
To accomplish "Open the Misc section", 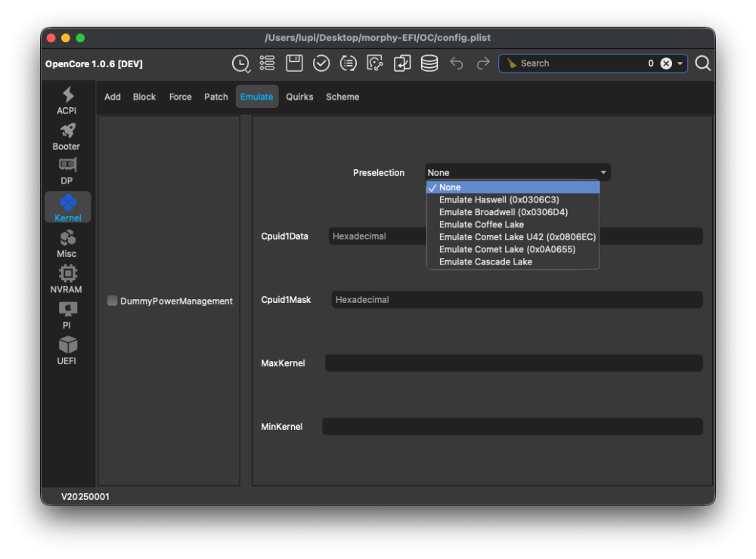I will click(x=67, y=244).
